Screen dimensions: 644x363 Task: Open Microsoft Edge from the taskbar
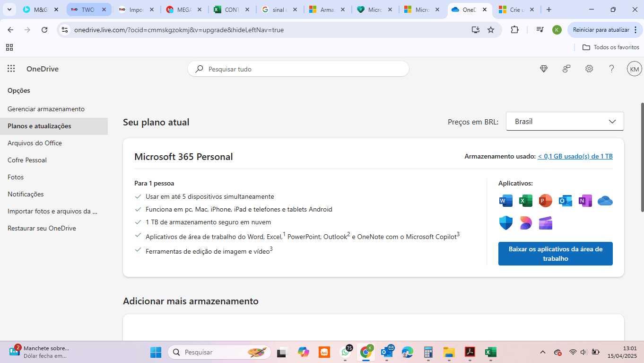point(408,352)
